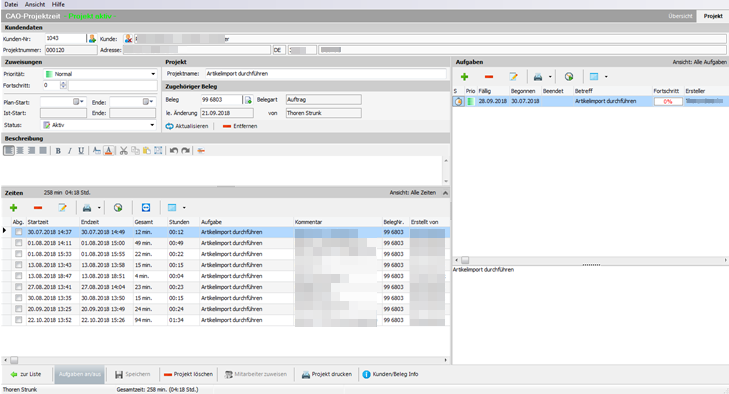This screenshot has height=394, width=729.
Task: Open linked Beleg document icon
Action: [x=248, y=100]
